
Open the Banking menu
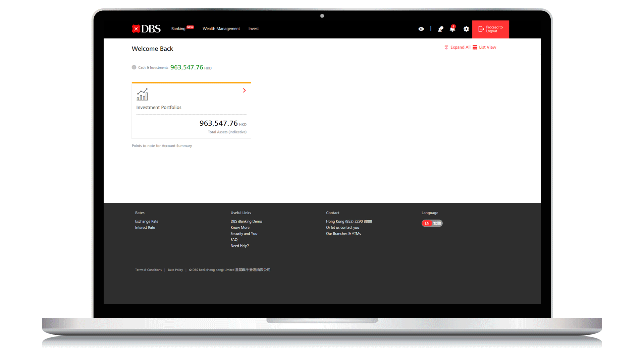[x=178, y=29]
